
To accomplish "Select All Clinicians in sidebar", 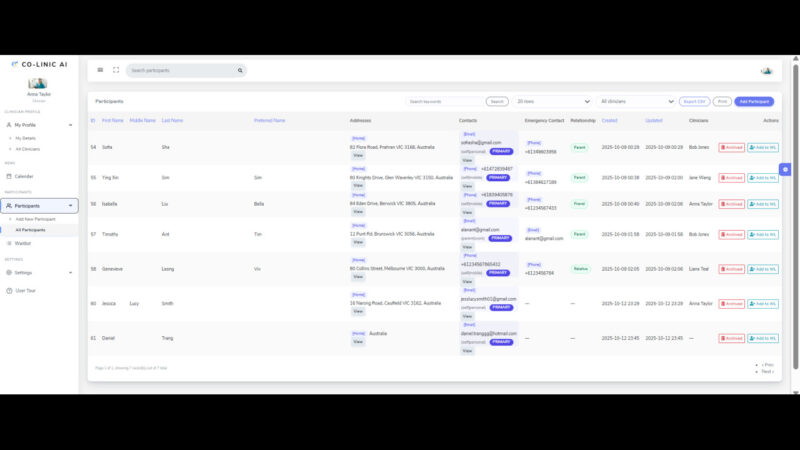I will [30, 148].
